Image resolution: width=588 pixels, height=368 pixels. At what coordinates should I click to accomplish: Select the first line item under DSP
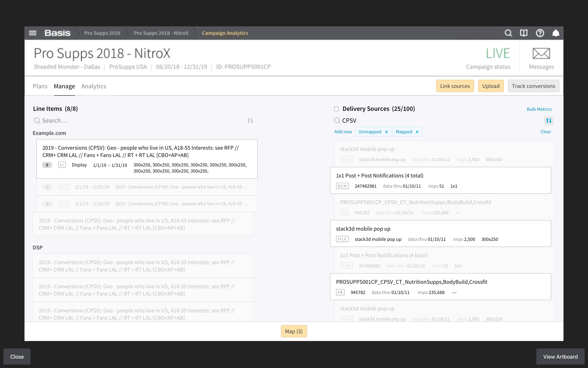point(143,266)
